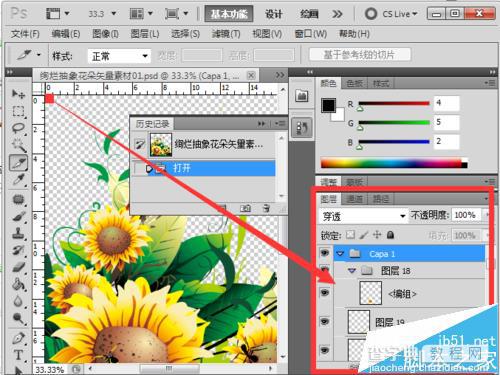The height and width of the screenshot is (375, 500).
Task: Delete current state in History panel
Action: [266, 209]
